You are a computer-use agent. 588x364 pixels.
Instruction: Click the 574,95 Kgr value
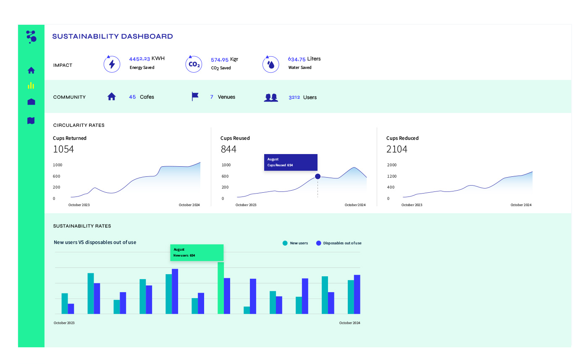[224, 60]
